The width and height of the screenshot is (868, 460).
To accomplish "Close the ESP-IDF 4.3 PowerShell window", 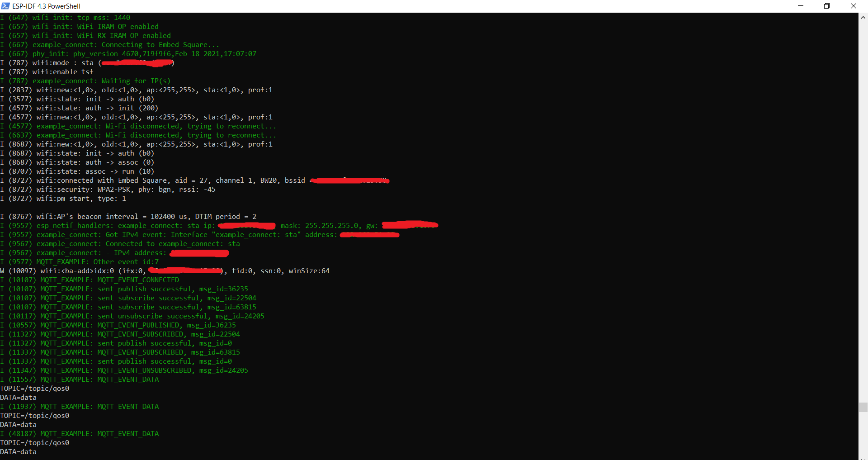I will (x=854, y=6).
